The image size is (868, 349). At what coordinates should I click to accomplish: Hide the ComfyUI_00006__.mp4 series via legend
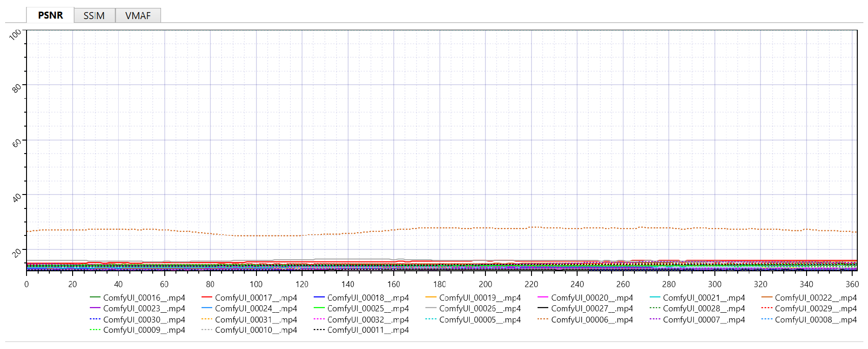click(x=592, y=320)
